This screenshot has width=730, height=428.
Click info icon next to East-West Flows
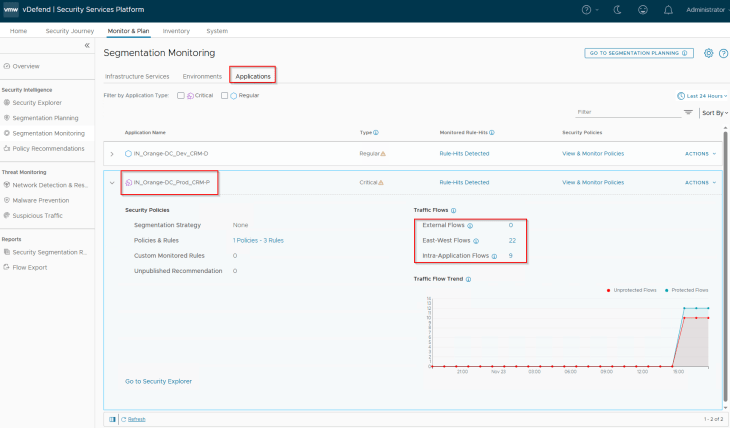[x=475, y=241]
